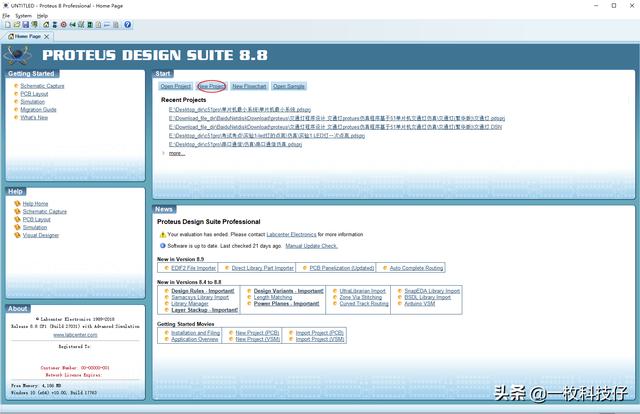640x414 pixels.
Task: Open Design Variants - Important! link
Action: (x=289, y=291)
